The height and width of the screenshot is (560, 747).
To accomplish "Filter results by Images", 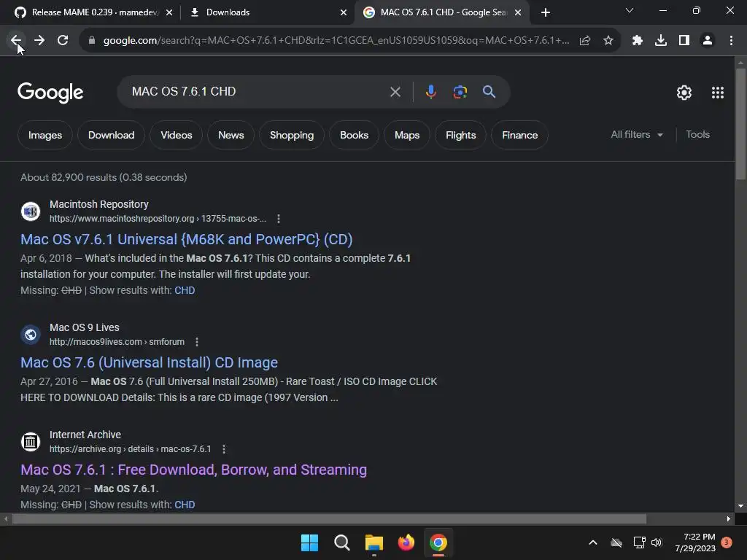I will (x=45, y=135).
